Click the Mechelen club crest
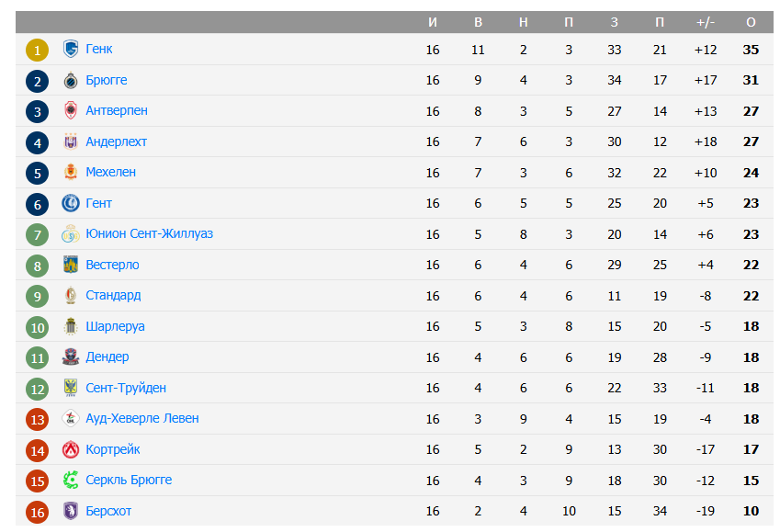This screenshot has height=532, width=780. [71, 173]
